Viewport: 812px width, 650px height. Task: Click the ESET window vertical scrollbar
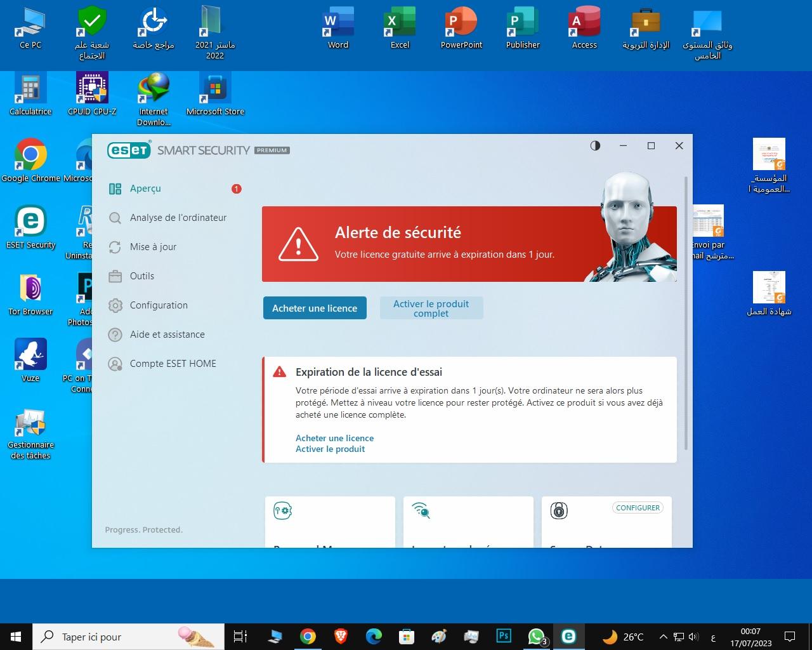(x=685, y=314)
